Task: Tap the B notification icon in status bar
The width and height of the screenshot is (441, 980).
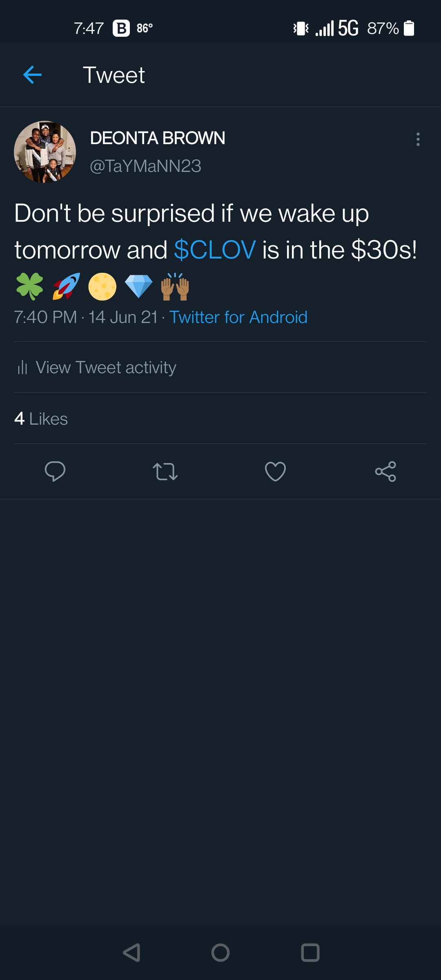Action: (121, 28)
